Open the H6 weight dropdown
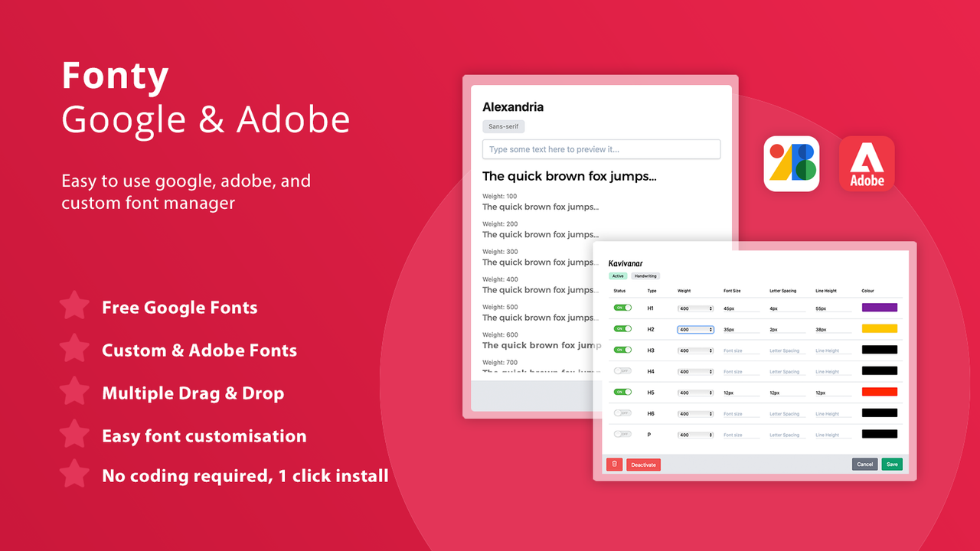 click(696, 414)
